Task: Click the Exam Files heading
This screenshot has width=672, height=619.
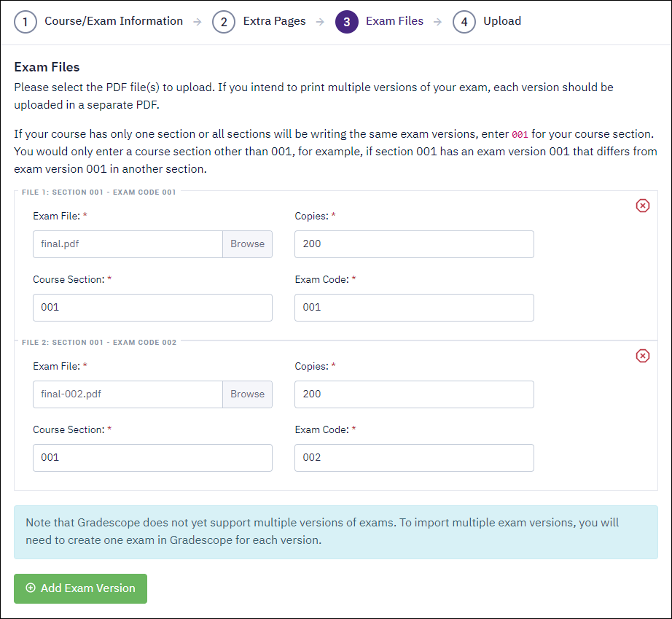Action: 47,67
